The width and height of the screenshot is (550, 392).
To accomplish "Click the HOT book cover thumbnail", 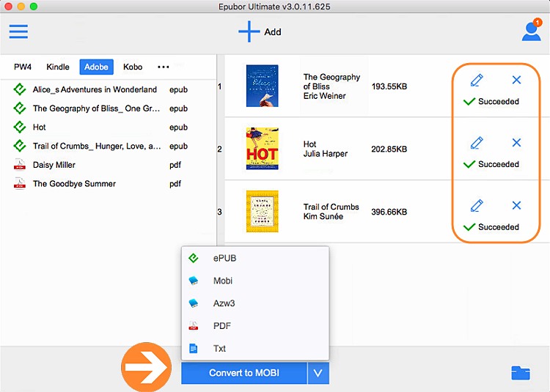I will pos(262,149).
